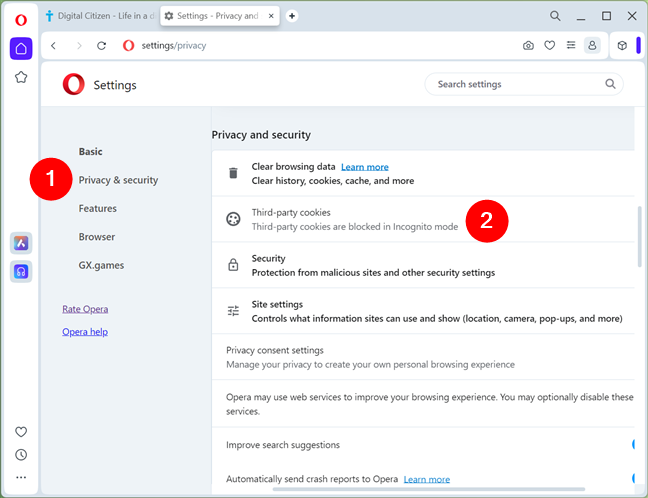This screenshot has height=498, width=648.
Task: Open Clear browsing data row
Action: pos(423,173)
